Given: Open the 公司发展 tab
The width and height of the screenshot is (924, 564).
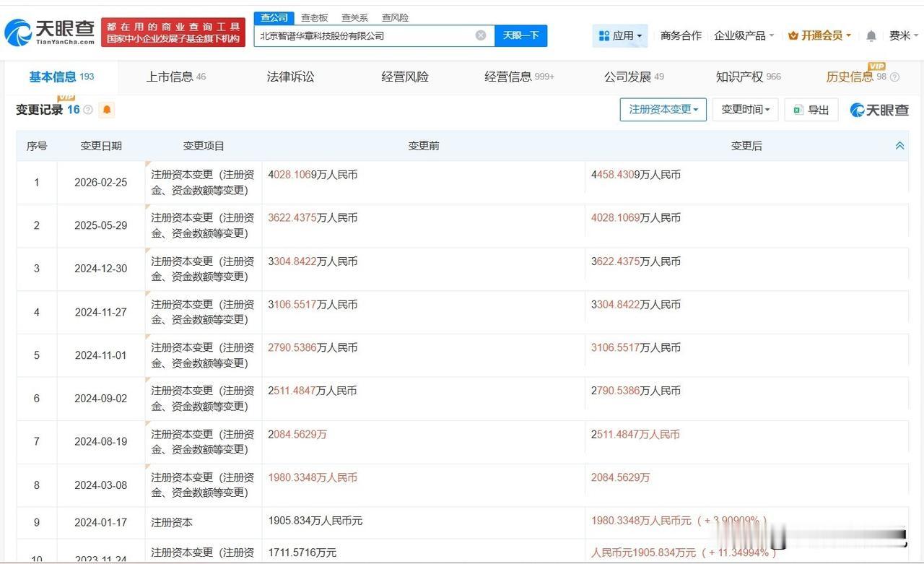Looking at the screenshot, I should point(634,77).
